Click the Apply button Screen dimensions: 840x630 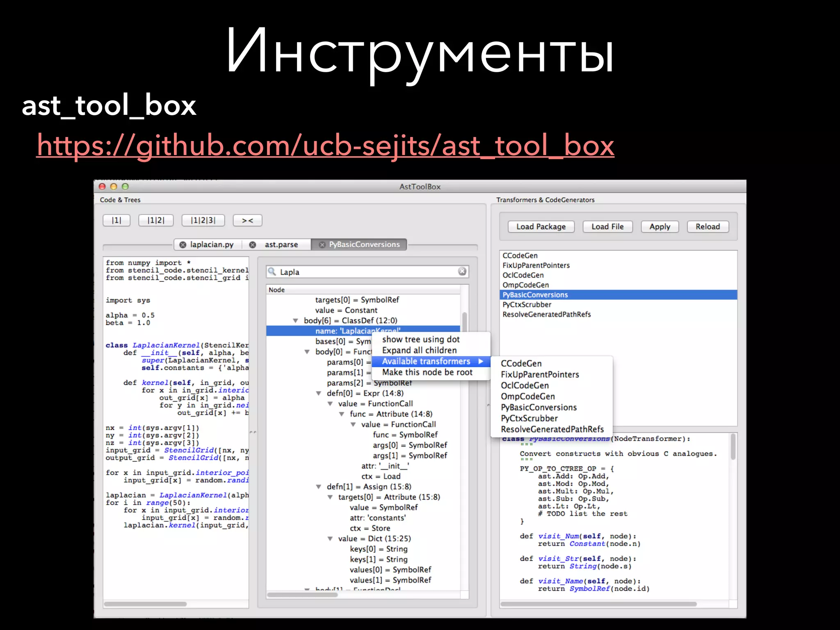660,226
